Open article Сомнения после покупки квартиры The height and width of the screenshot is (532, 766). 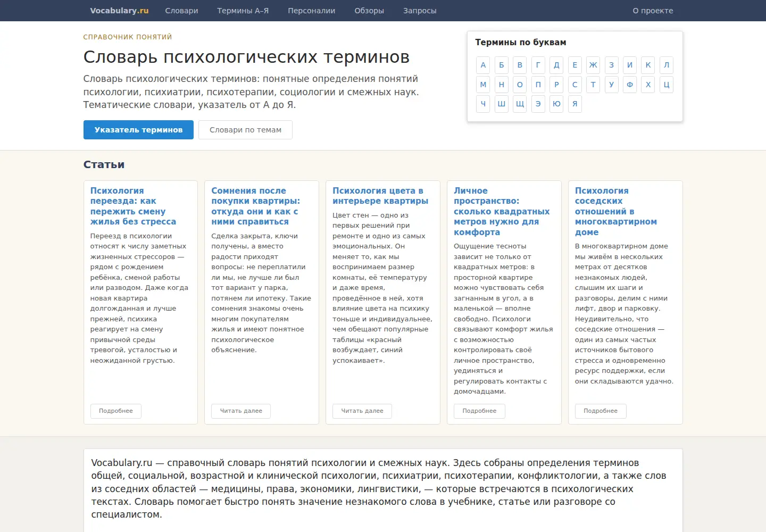point(256,206)
